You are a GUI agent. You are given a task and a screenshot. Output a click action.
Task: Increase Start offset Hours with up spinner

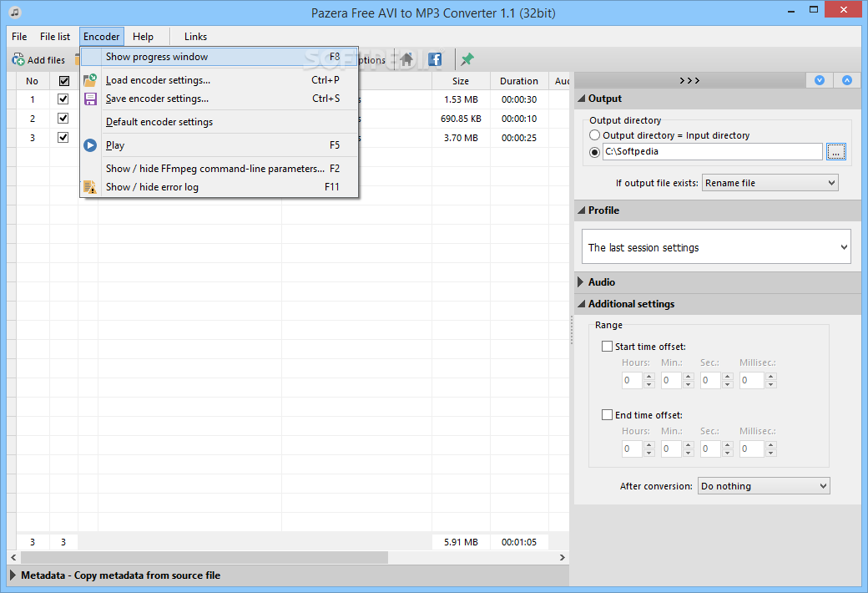(649, 377)
